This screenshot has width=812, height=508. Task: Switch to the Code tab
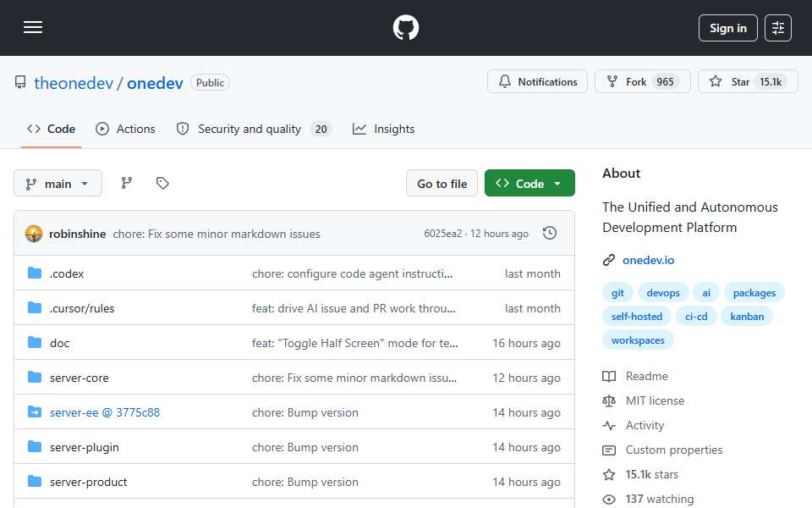[51, 129]
